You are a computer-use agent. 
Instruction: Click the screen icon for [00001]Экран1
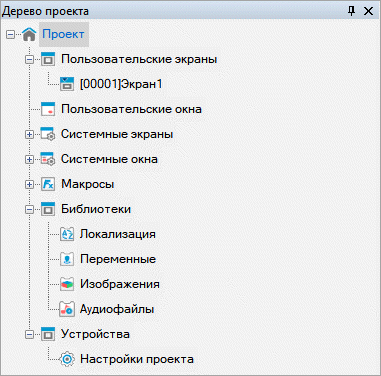coord(67,84)
